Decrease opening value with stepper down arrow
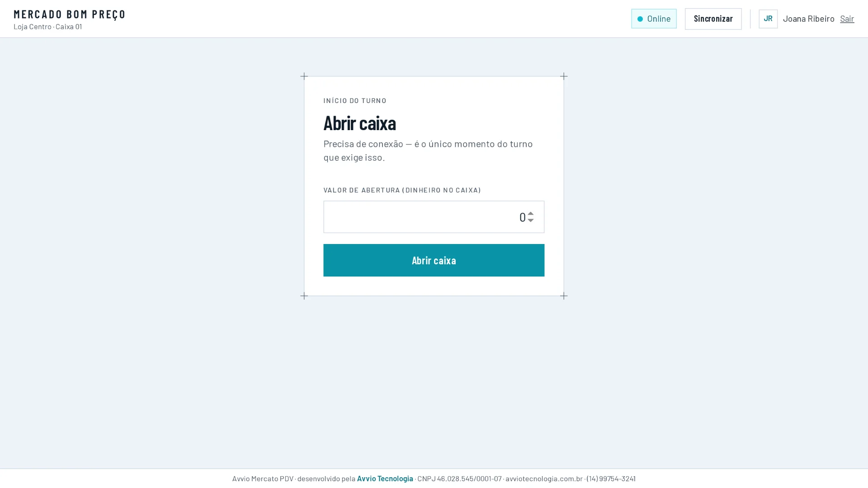 tap(530, 220)
